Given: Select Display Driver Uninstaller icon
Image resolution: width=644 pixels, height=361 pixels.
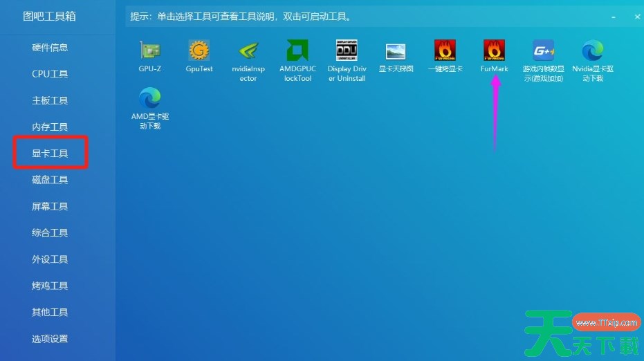Looking at the screenshot, I should pos(347,50).
